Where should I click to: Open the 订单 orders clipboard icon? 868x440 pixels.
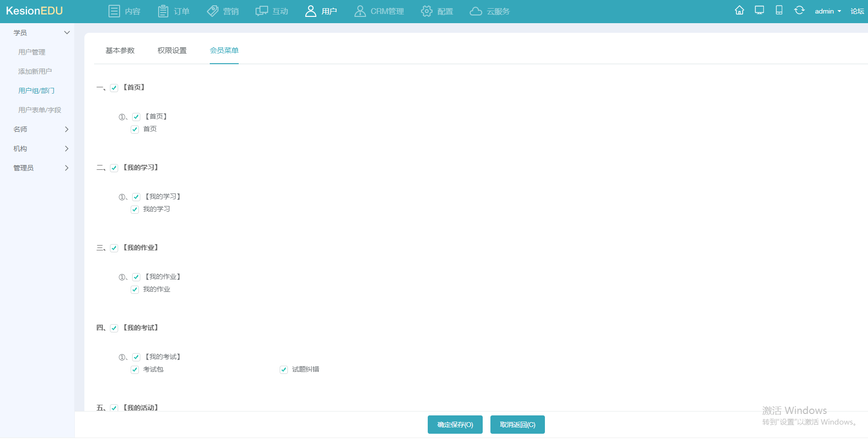[163, 11]
